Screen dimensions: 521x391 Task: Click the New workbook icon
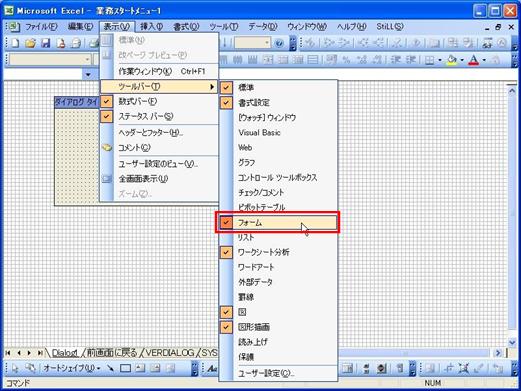point(15,43)
